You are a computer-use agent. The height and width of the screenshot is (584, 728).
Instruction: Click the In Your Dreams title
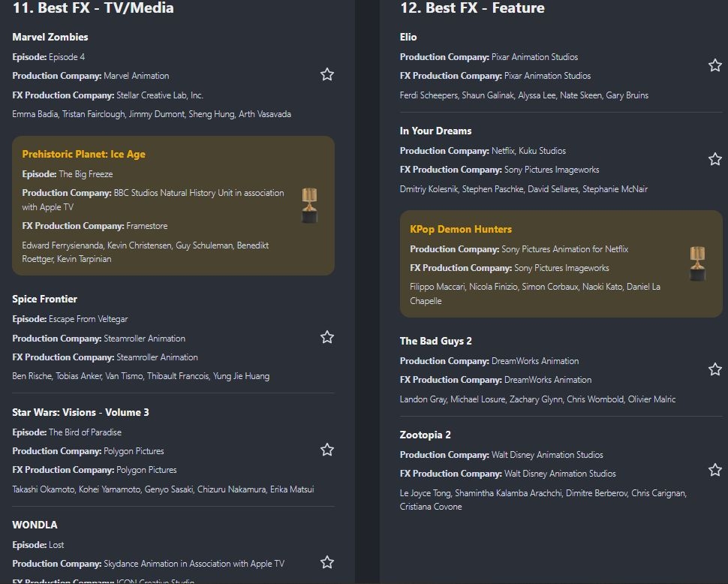[x=436, y=131]
